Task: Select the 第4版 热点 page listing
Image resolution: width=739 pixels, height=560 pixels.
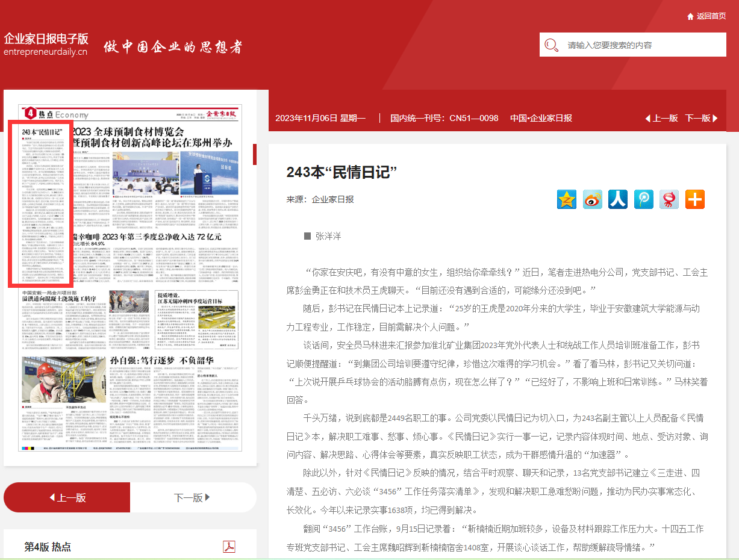Action: [48, 547]
